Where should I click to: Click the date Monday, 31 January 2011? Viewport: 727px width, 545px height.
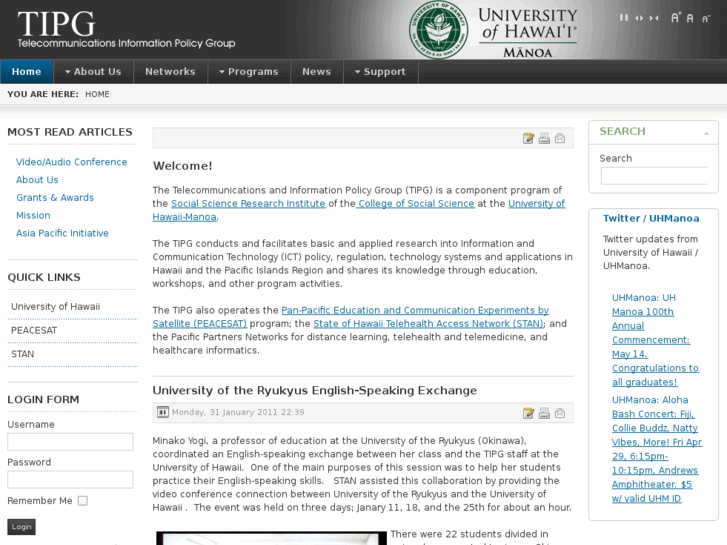pyautogui.click(x=238, y=412)
